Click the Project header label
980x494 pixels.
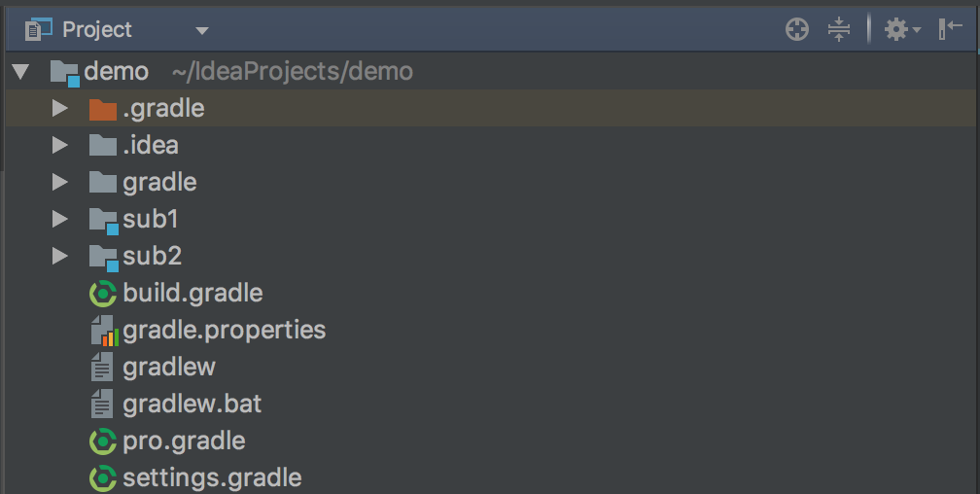(x=97, y=29)
